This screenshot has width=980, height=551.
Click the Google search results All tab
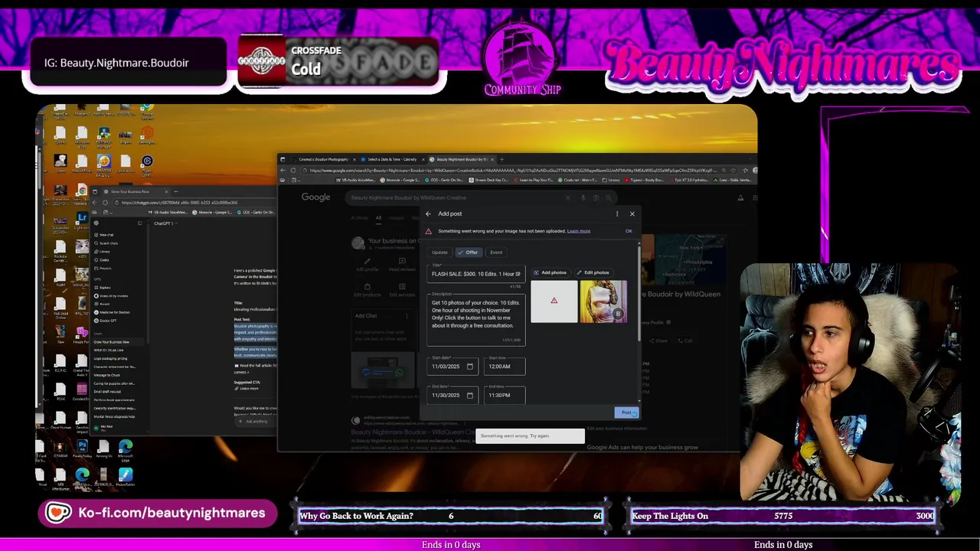378,218
